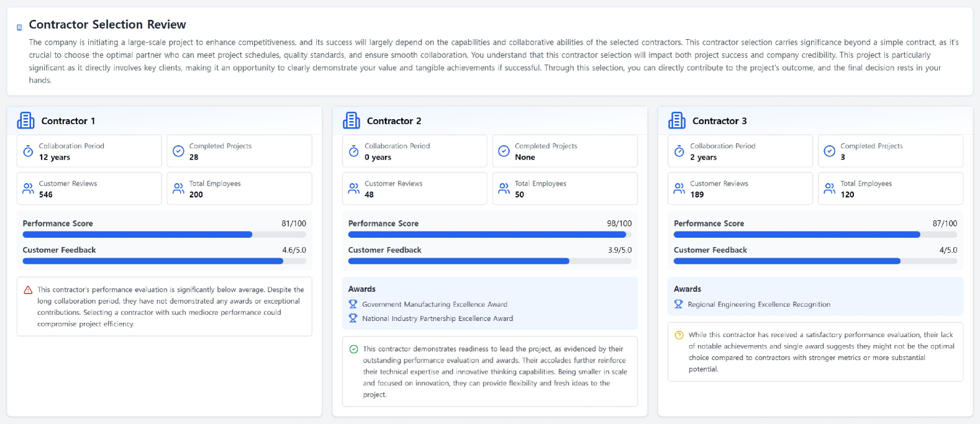Click the trophy icon for Government Manufacturing Award

[x=353, y=304]
